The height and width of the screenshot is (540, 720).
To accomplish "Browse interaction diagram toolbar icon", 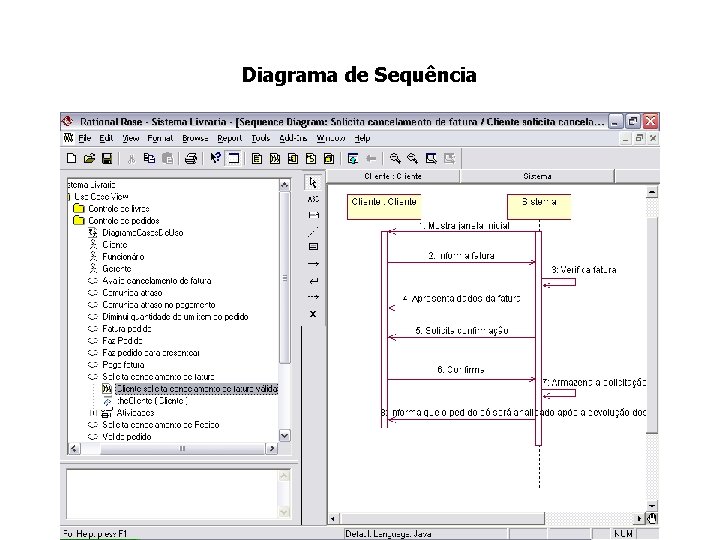I will tap(275, 158).
